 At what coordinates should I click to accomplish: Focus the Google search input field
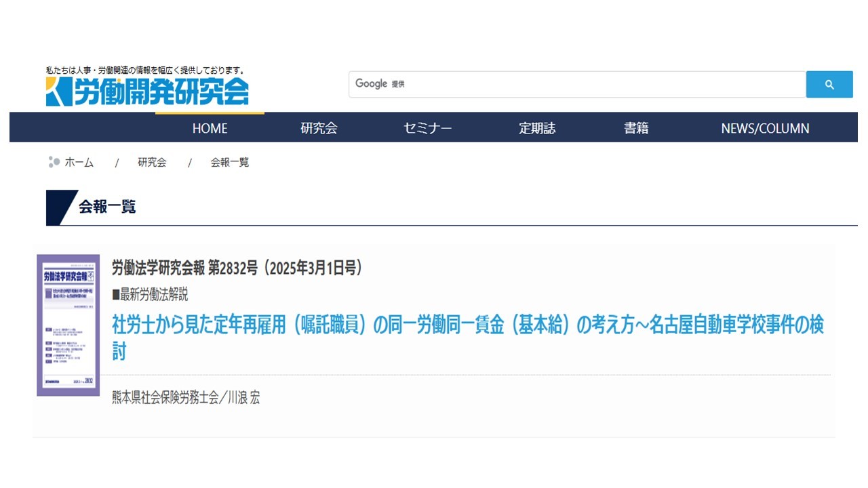[x=597, y=85]
